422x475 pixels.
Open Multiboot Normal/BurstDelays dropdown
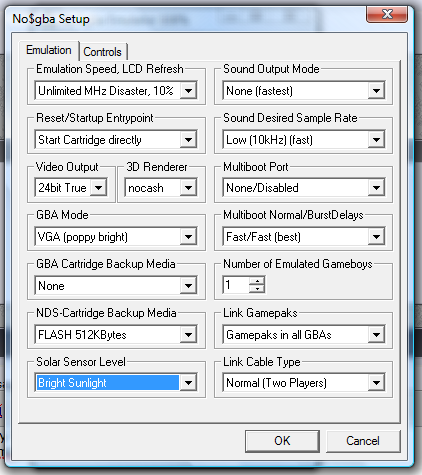(304, 237)
